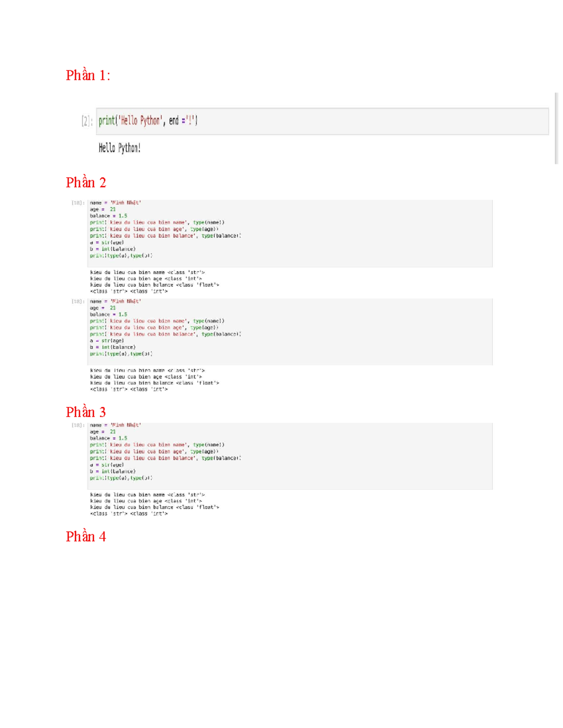
Task: Click the last output line of Phần 2's second cell
Action: pyautogui.click(x=129, y=390)
